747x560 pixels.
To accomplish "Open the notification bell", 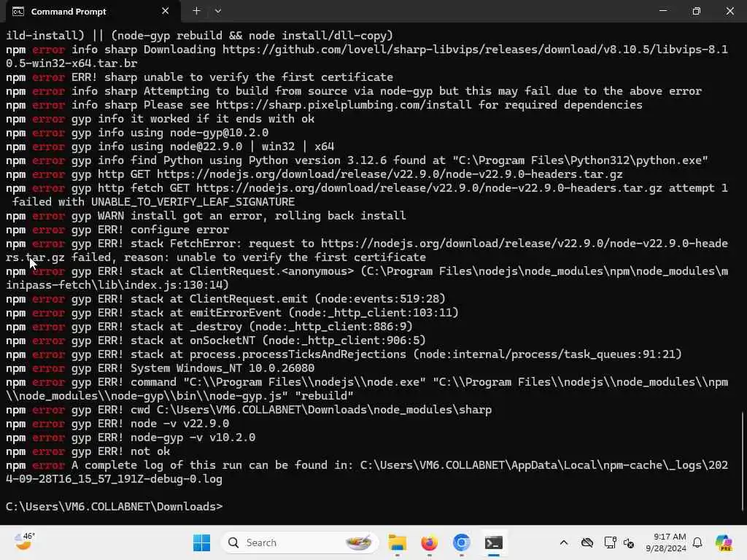I will 697,542.
